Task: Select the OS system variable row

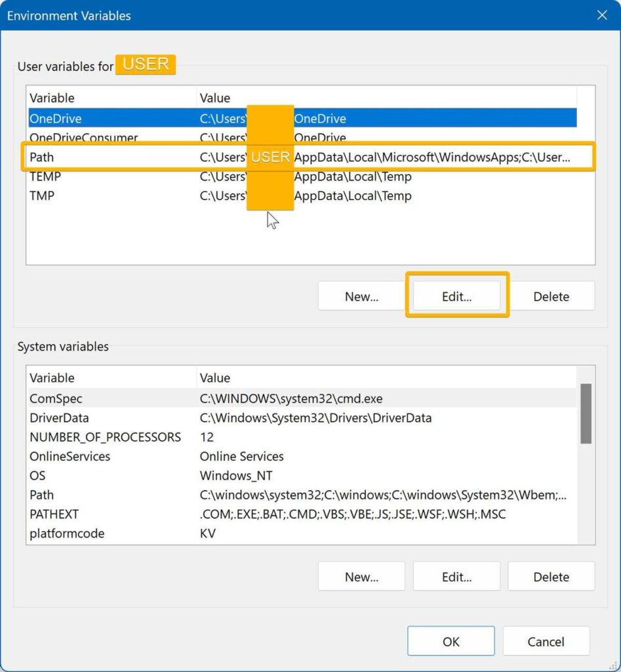Action: coord(302,475)
